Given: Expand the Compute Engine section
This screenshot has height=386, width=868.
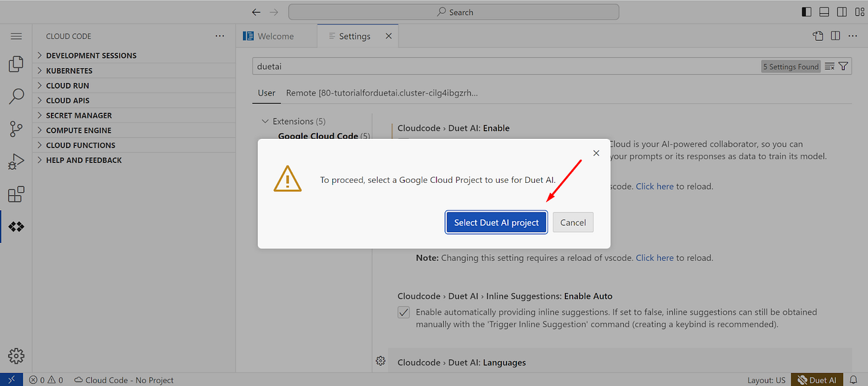Looking at the screenshot, I should [134, 130].
